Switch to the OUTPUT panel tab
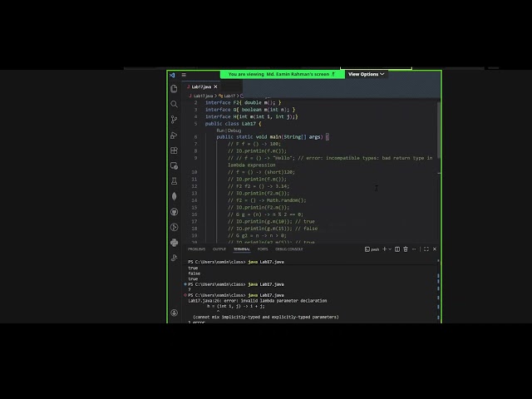 point(219,249)
